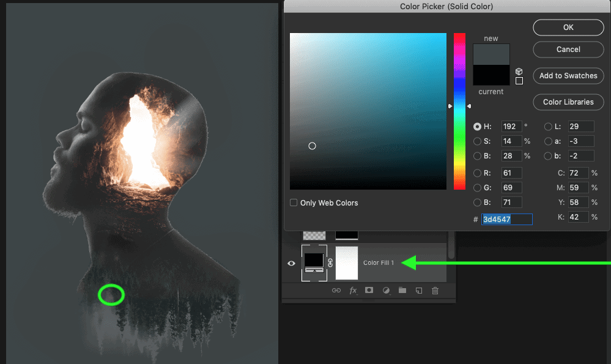Click the vertical hue spectrum slider
This screenshot has height=364, width=611.
click(459, 111)
